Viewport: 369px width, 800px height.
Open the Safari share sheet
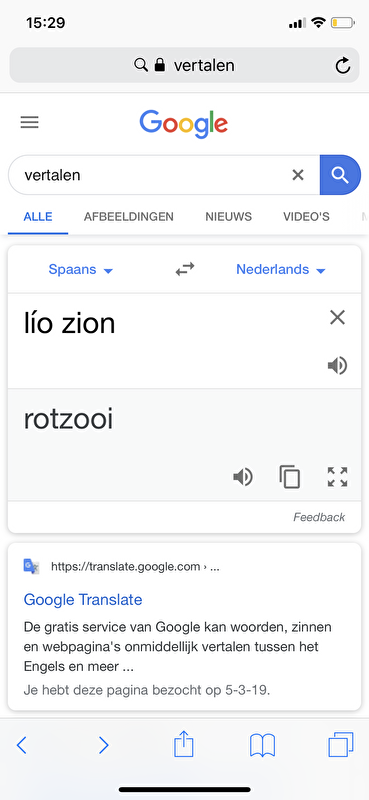coord(184,744)
